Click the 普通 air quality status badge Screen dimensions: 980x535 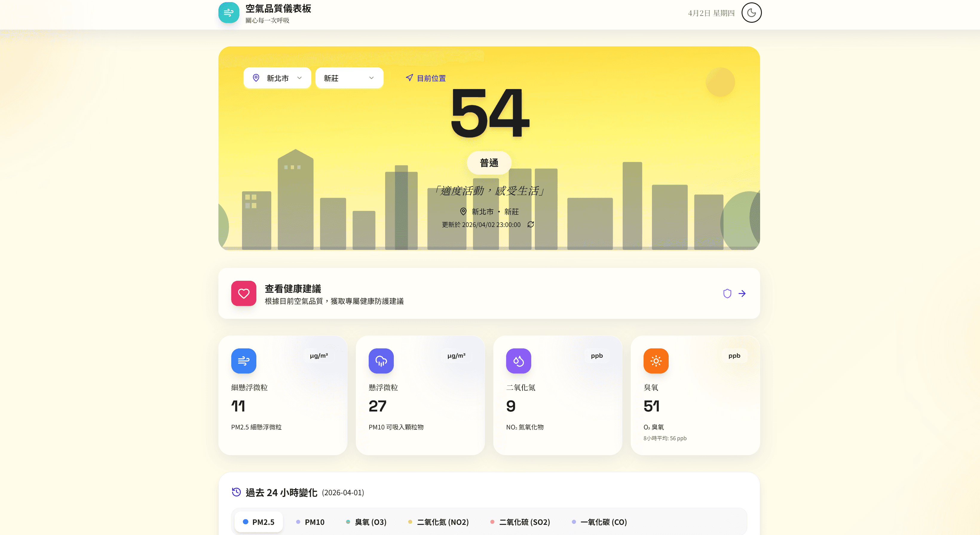(489, 163)
